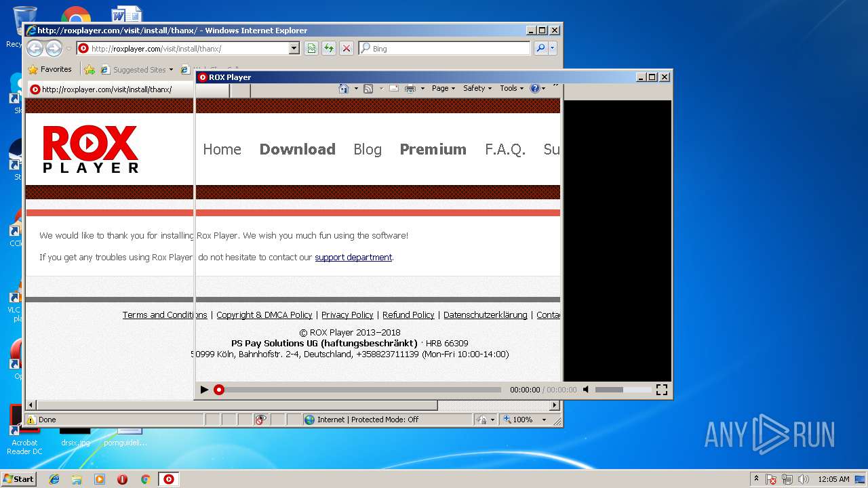
Task: Open the Tools menu
Action: 512,88
